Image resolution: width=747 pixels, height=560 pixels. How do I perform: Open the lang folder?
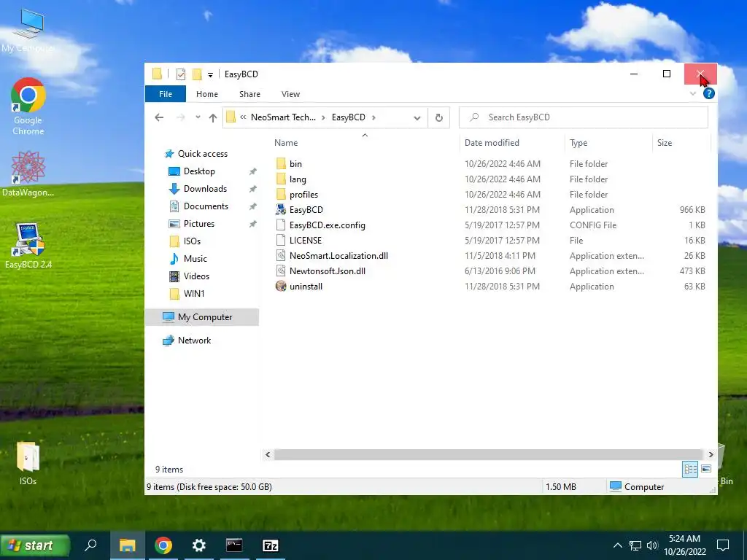(298, 179)
